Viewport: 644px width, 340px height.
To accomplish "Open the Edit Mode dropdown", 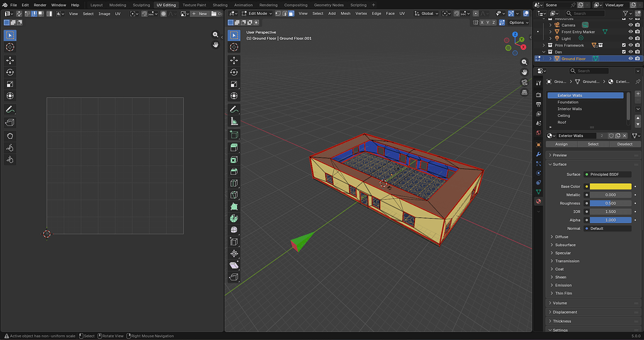I will coord(257,14).
